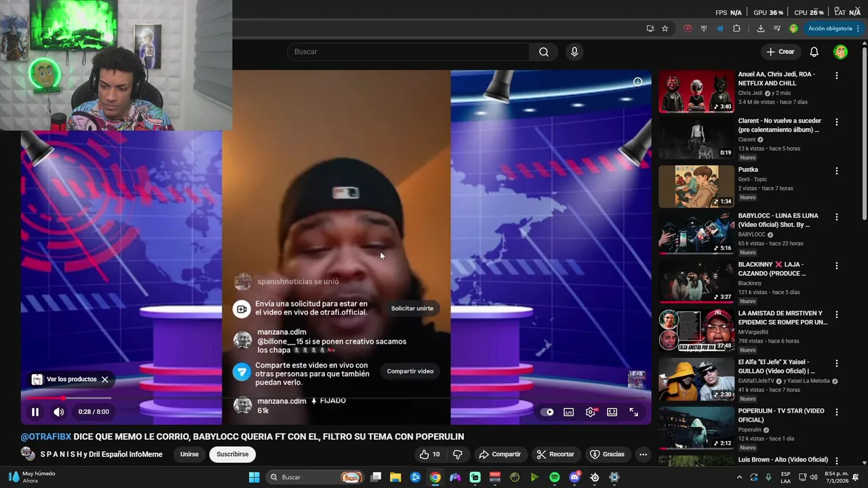Viewport: 868px width, 488px height.
Task: Click the YouTube search magnifier button
Action: [544, 52]
